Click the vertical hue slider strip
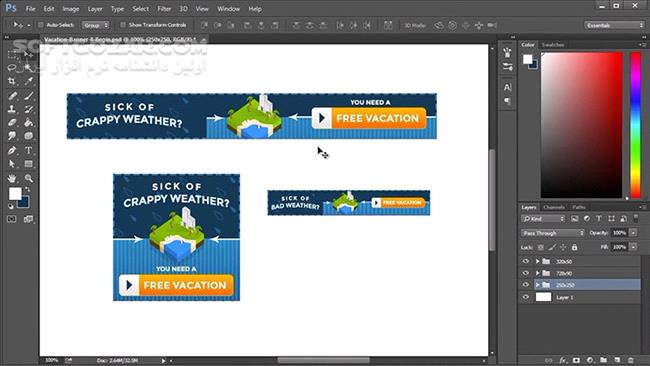The image size is (650, 366). 635,125
